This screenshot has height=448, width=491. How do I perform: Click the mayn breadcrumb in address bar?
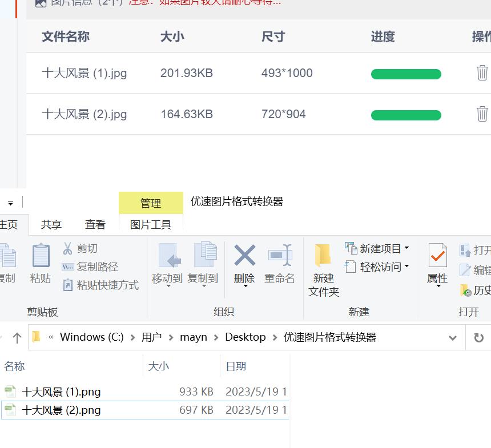coord(194,337)
